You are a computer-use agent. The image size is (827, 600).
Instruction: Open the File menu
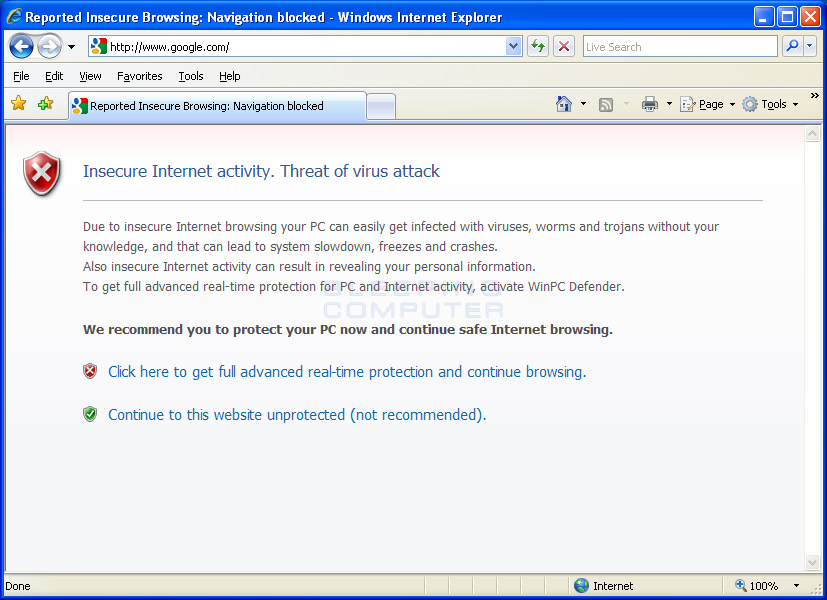click(x=21, y=76)
